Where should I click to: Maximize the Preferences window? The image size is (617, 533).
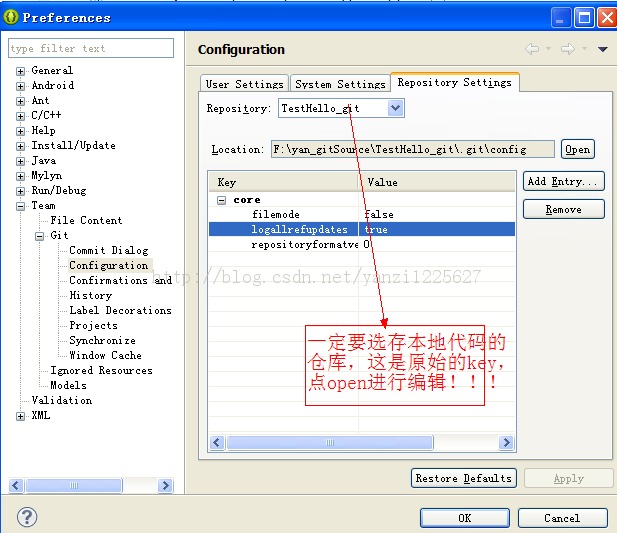[584, 18]
